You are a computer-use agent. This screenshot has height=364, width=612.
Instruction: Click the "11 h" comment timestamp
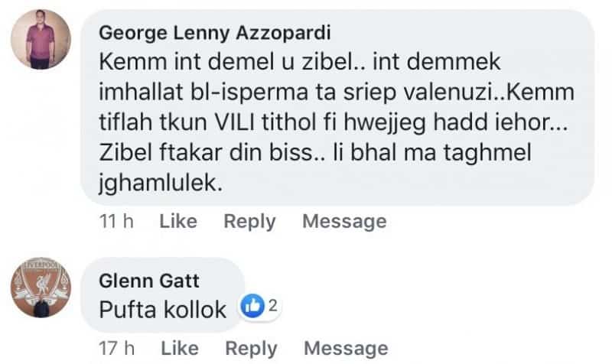[116, 222]
